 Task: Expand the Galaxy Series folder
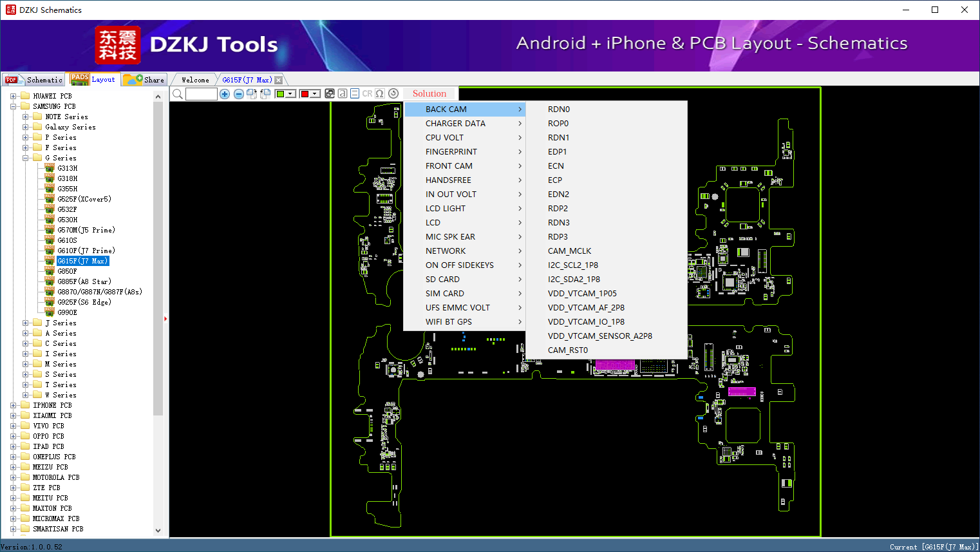(x=25, y=127)
